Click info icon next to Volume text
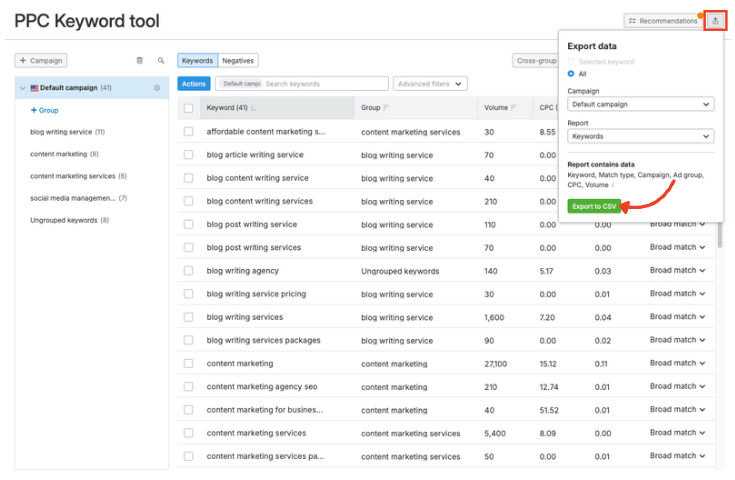735x480 pixels. (x=613, y=185)
